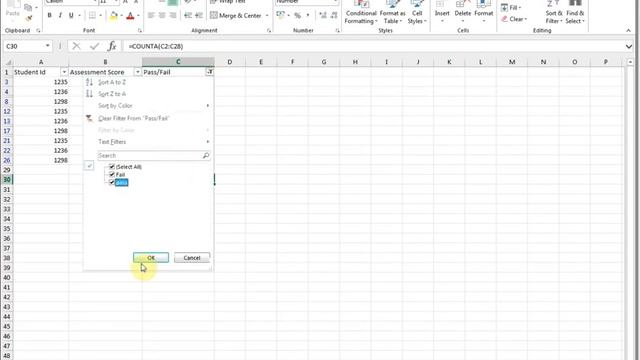
Task: Increase decimal places
Action: 323,16
